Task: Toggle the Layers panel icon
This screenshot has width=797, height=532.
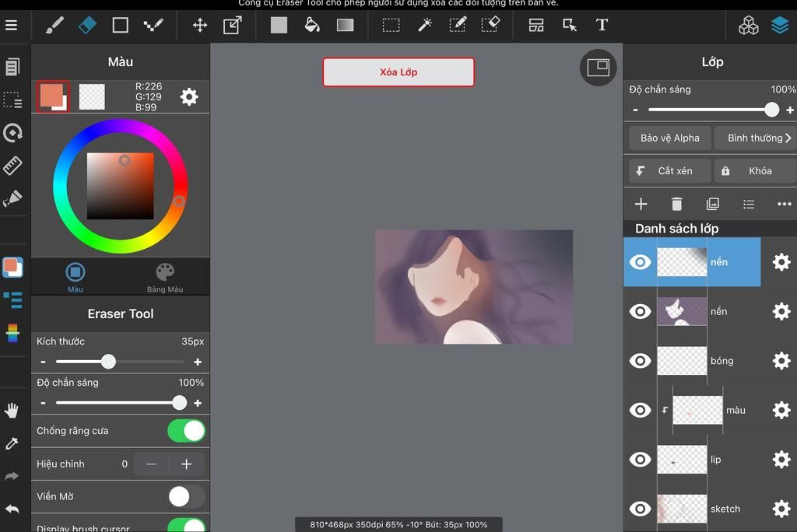Action: coord(780,25)
